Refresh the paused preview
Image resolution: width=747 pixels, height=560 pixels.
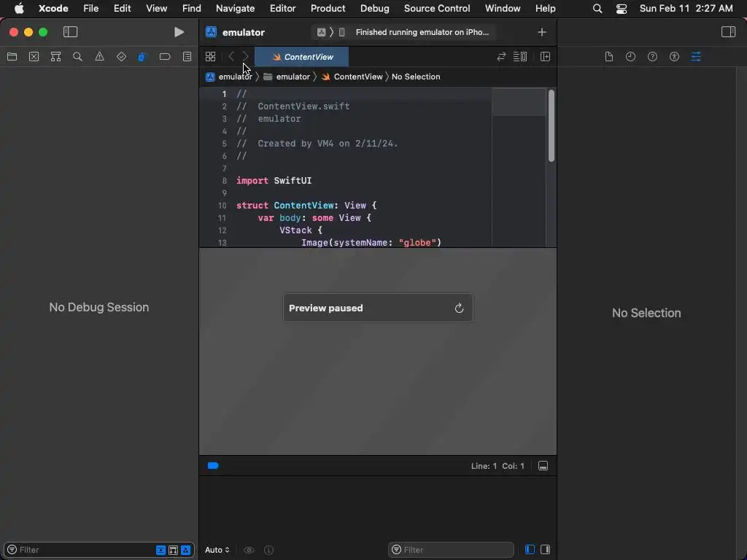pos(460,308)
